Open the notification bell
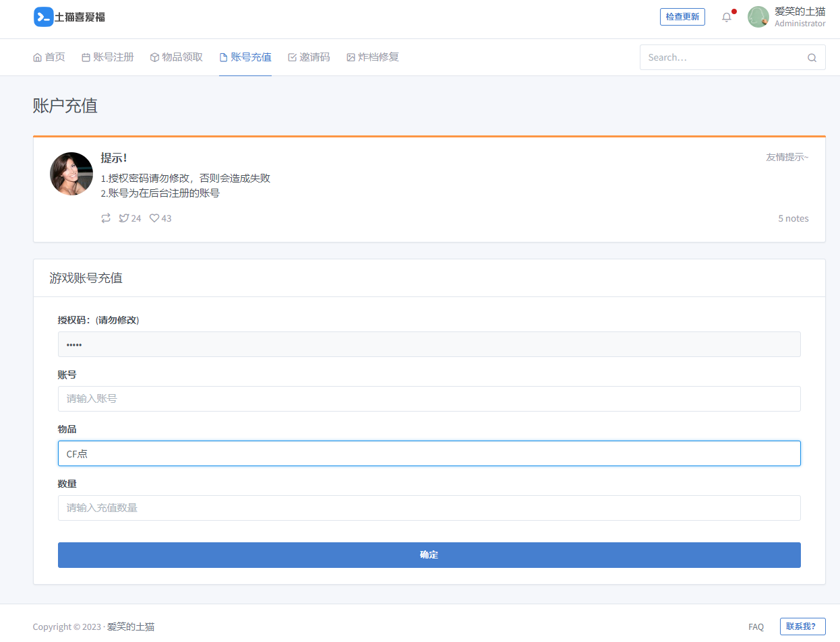The height and width of the screenshot is (642, 840). tap(726, 17)
